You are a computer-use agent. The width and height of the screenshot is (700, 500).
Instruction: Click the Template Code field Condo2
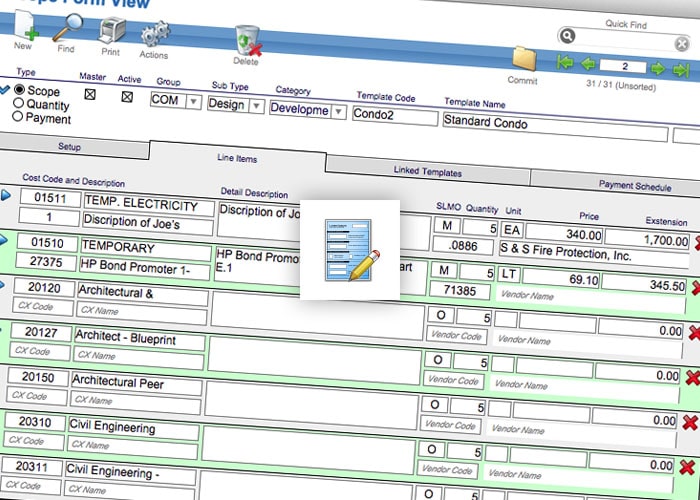(x=395, y=116)
